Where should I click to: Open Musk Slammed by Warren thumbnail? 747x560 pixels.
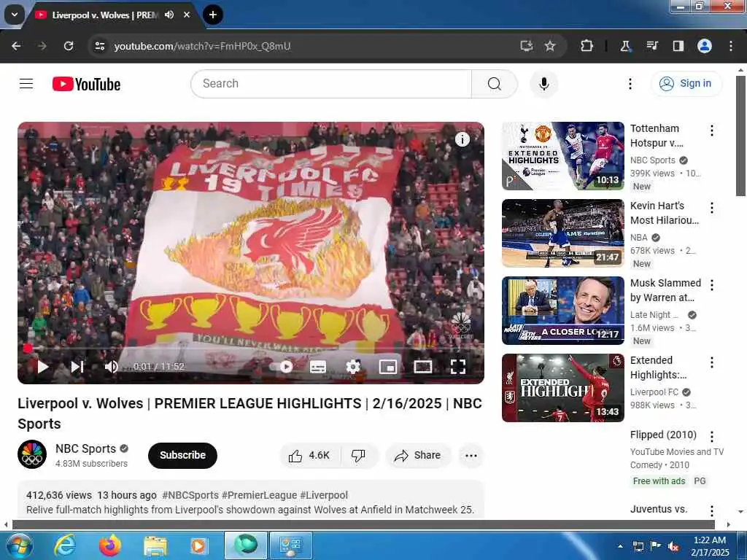(562, 311)
